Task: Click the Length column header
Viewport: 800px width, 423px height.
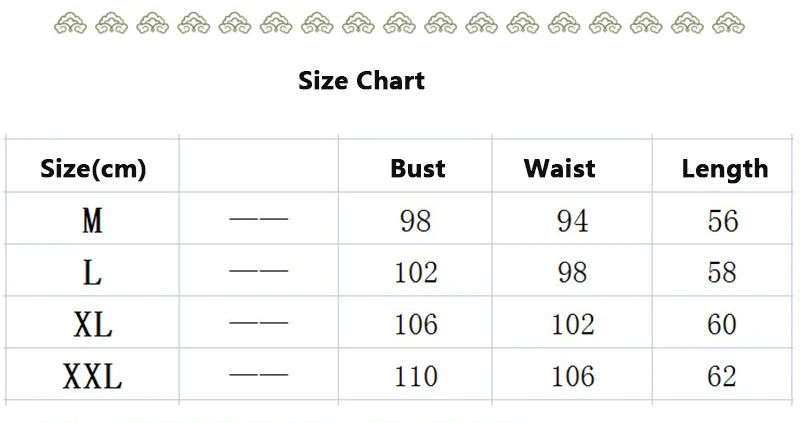Action: [724, 169]
